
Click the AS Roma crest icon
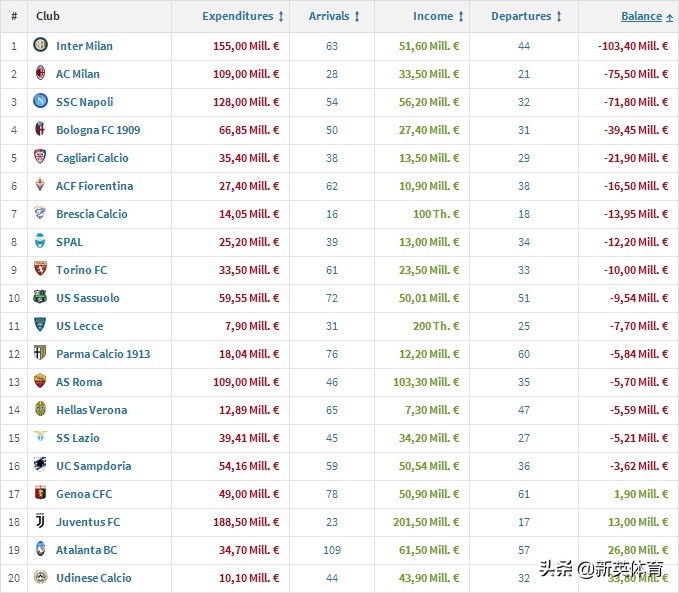(x=41, y=382)
